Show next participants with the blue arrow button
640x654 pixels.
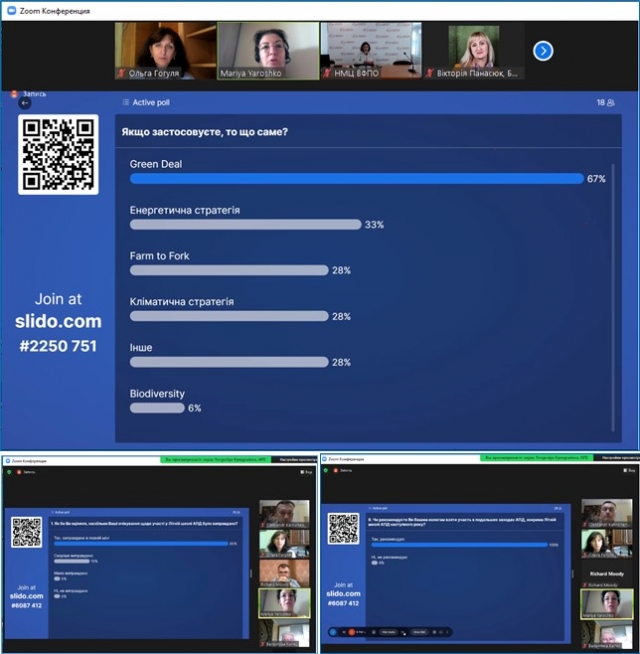click(x=543, y=51)
